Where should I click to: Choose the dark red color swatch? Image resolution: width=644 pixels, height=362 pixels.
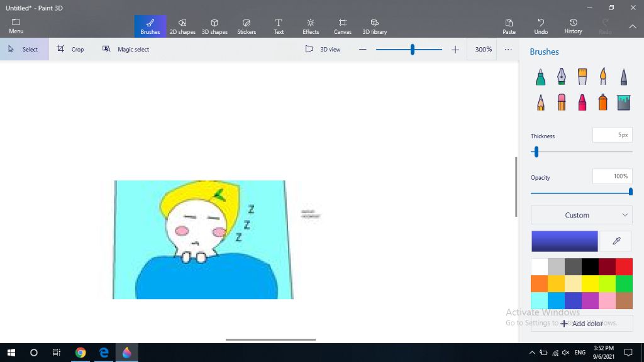(607, 266)
